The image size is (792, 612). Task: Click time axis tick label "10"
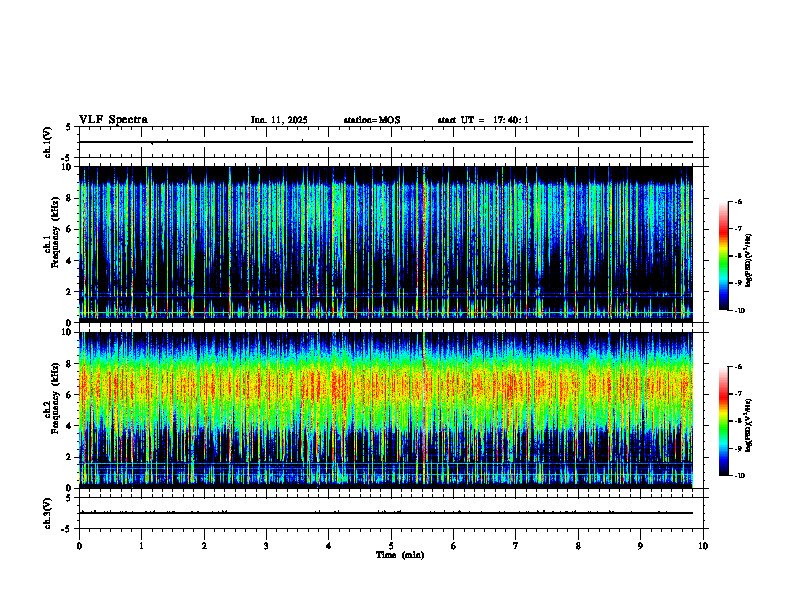point(703,546)
